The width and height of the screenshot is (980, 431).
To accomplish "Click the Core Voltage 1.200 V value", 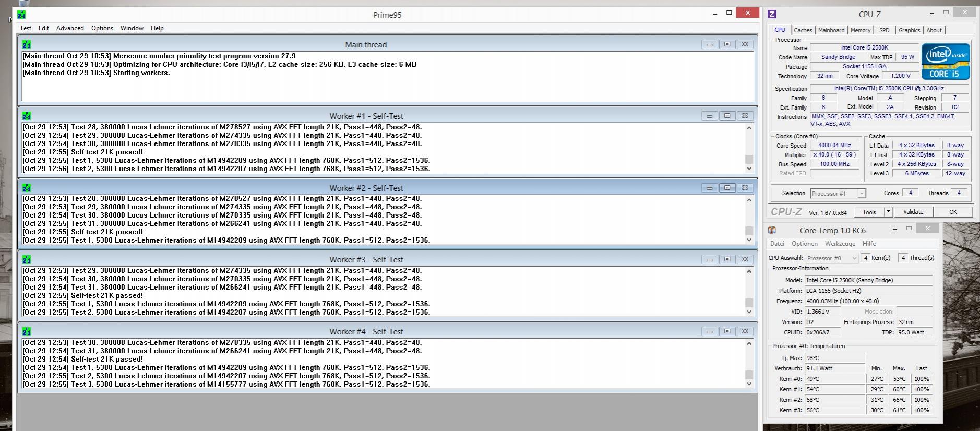I will pos(901,76).
